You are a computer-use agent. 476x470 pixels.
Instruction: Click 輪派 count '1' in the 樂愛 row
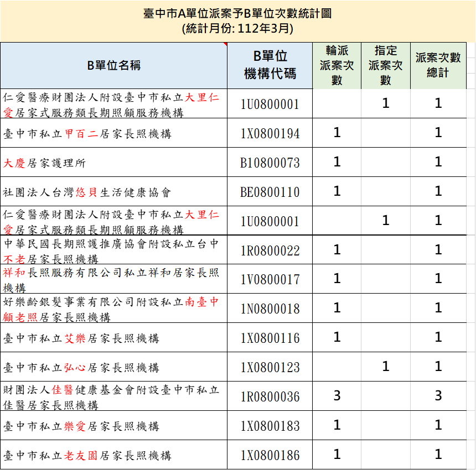(337, 425)
